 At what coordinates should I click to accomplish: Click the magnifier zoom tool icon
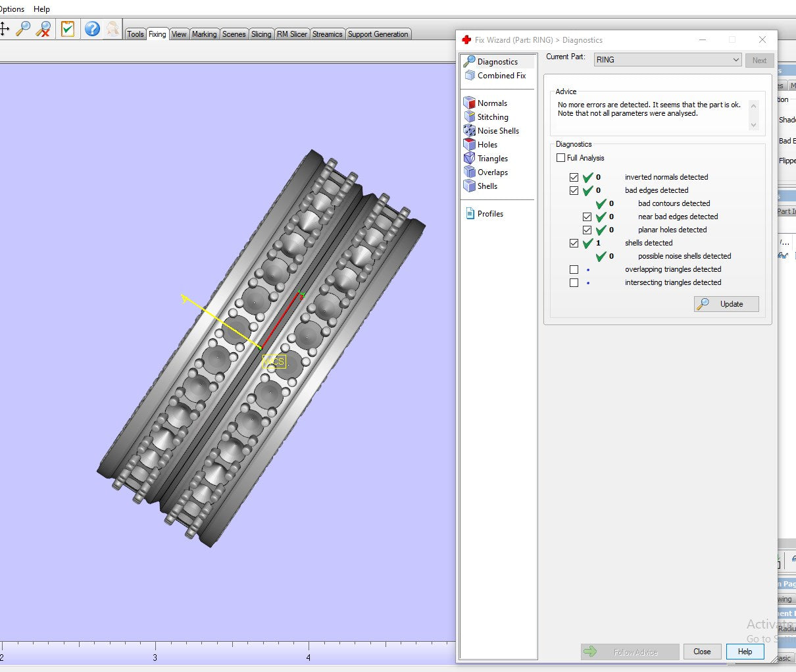click(23, 28)
